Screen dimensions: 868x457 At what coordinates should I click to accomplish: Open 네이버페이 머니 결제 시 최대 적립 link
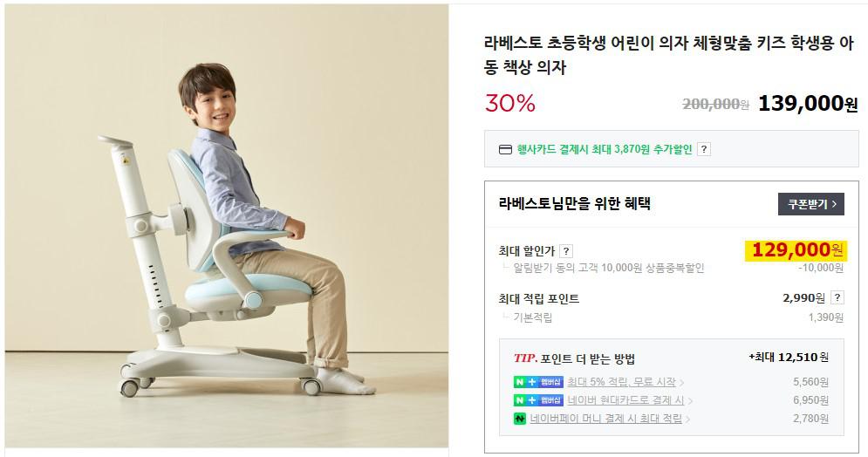tap(605, 419)
